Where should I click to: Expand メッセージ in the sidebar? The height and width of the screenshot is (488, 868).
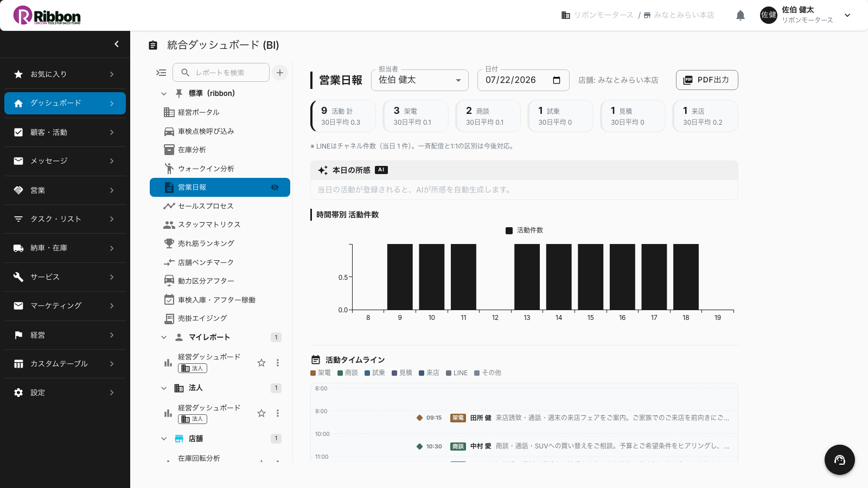click(x=65, y=161)
